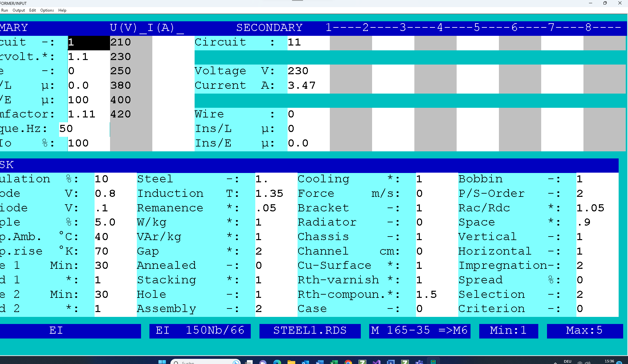This screenshot has width=628, height=364.
Task: Click the Space field .9
Action: 597,223
